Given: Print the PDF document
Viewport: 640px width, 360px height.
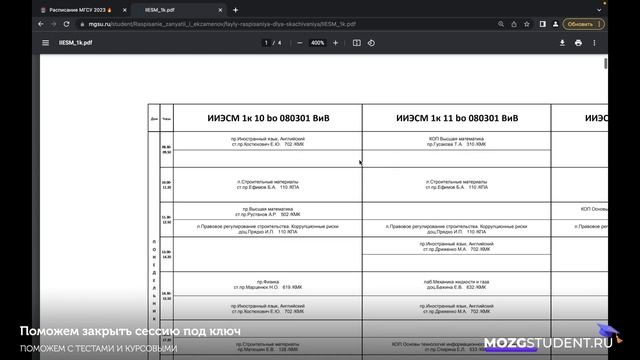Looking at the screenshot, I should 578,43.
